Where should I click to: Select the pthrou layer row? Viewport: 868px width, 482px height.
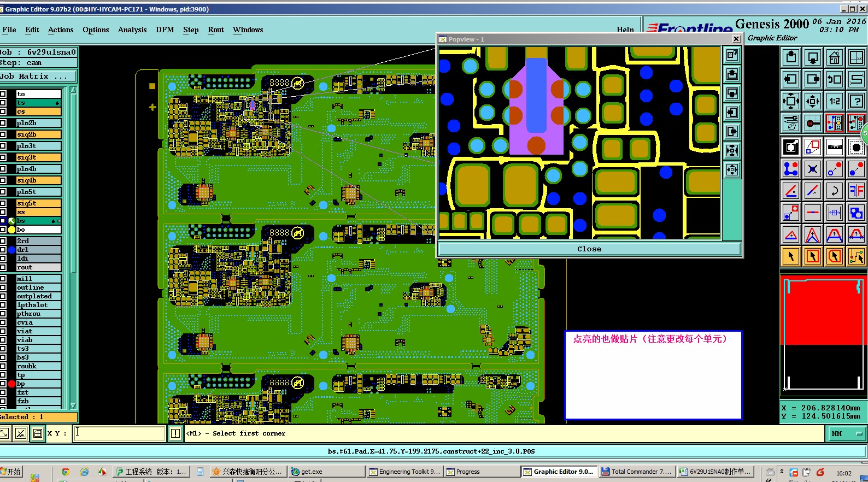click(38, 314)
